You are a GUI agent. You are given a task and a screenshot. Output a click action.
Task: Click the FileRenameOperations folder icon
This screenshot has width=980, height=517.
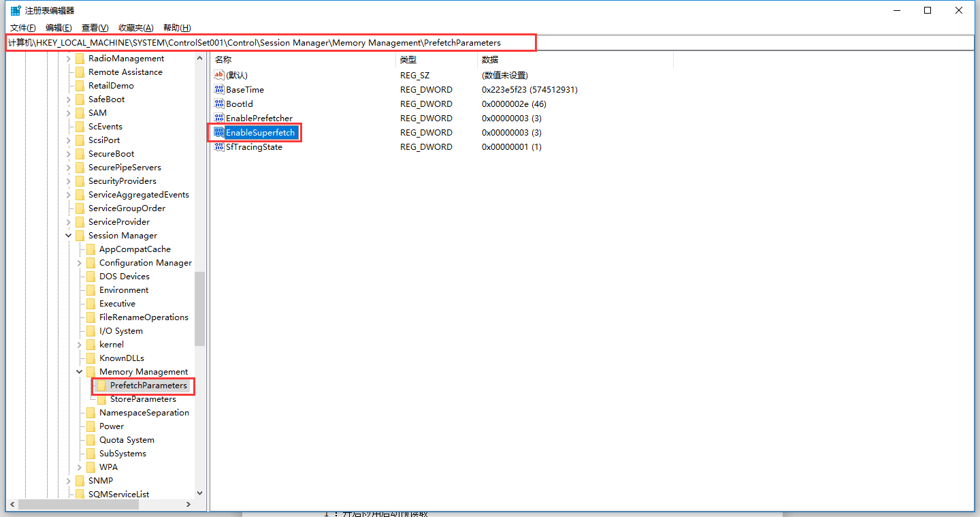click(91, 317)
